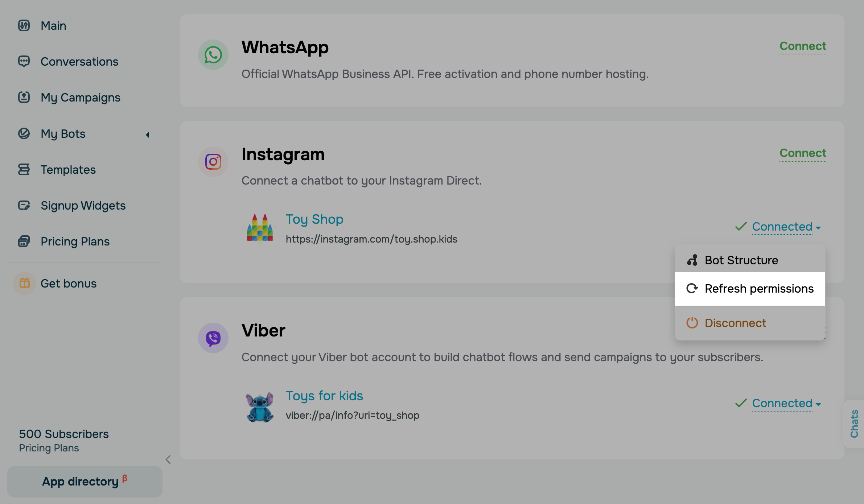
Task: Collapse the sidebar with the chevron
Action: coord(168,459)
